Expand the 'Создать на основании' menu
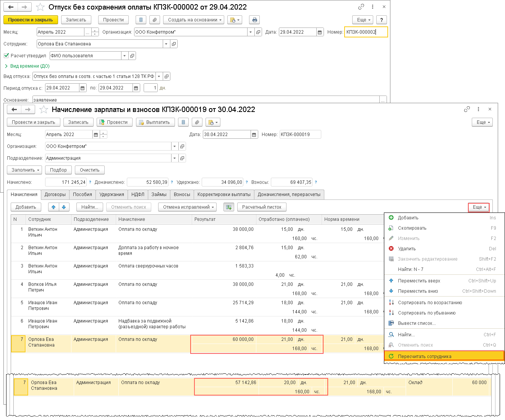The width and height of the screenshot is (505, 420). point(194,20)
